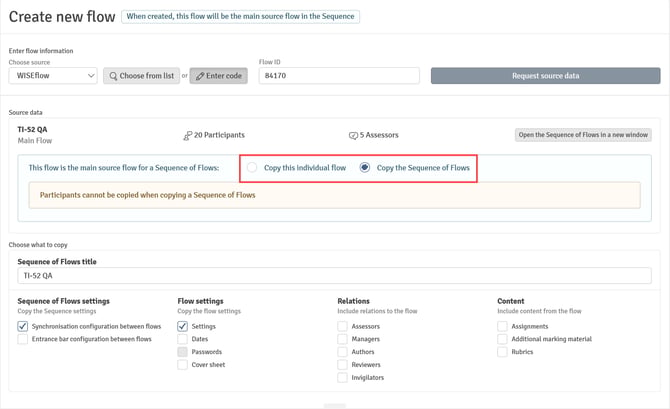Click the participants icon beside 20 Participants
Screen dimensions: 670x409
click(187, 135)
